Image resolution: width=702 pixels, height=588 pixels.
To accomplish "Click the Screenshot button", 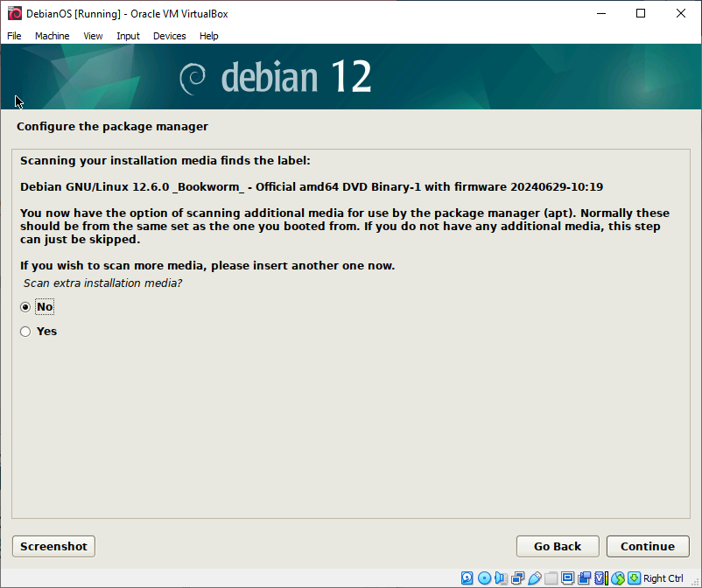I will 53,546.
